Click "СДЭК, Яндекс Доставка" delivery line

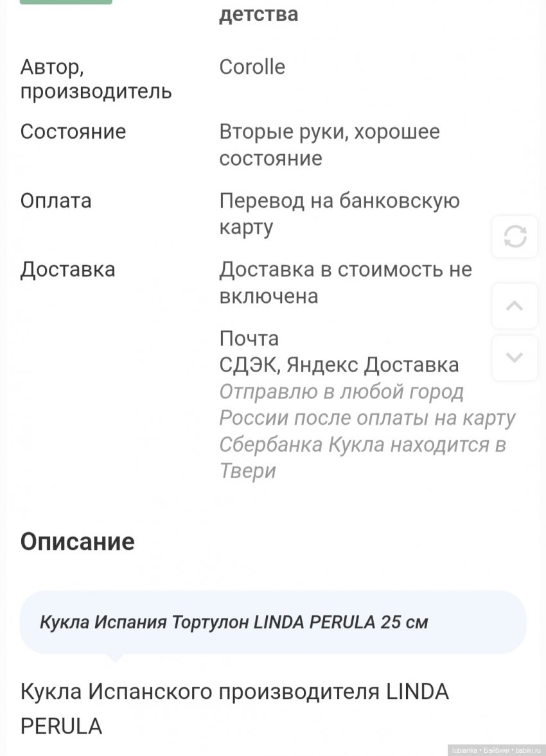point(339,365)
